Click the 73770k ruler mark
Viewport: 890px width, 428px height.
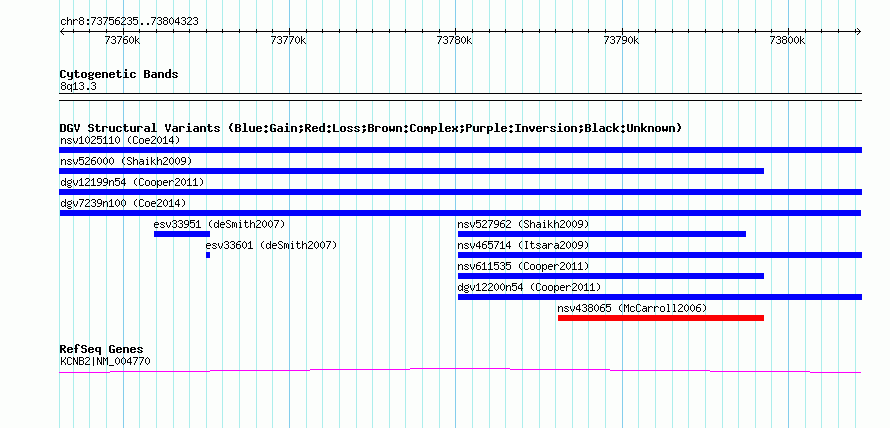289,40
